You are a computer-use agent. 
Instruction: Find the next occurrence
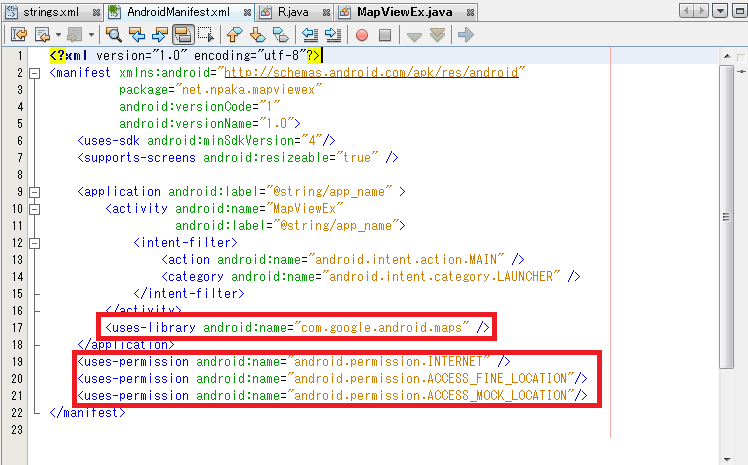tap(160, 34)
